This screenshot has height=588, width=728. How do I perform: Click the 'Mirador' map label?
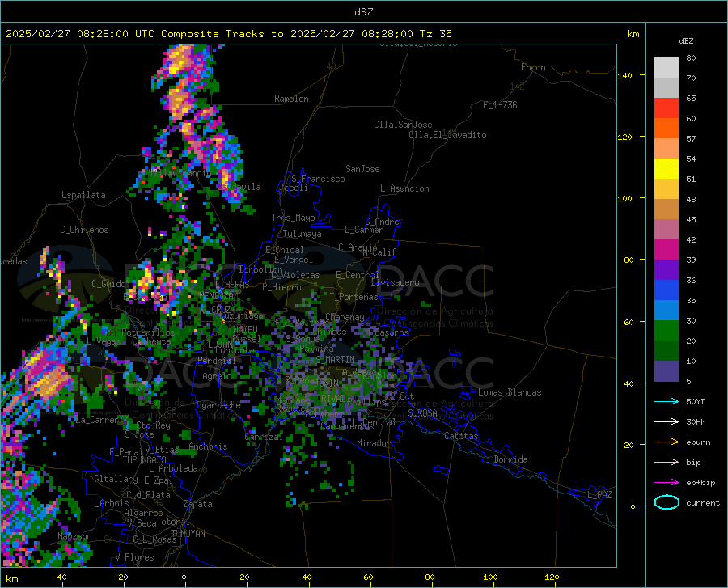[x=374, y=443]
